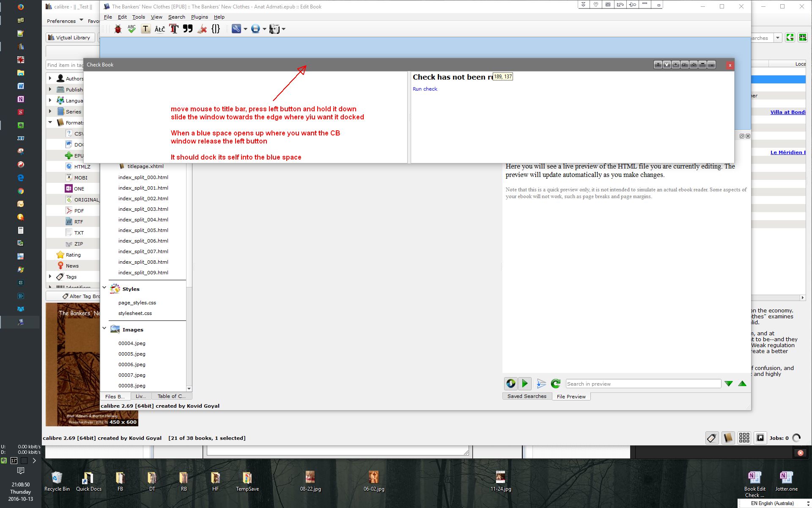Viewport: 812px width, 508px height.
Task: Click the Run check link
Action: (x=425, y=89)
